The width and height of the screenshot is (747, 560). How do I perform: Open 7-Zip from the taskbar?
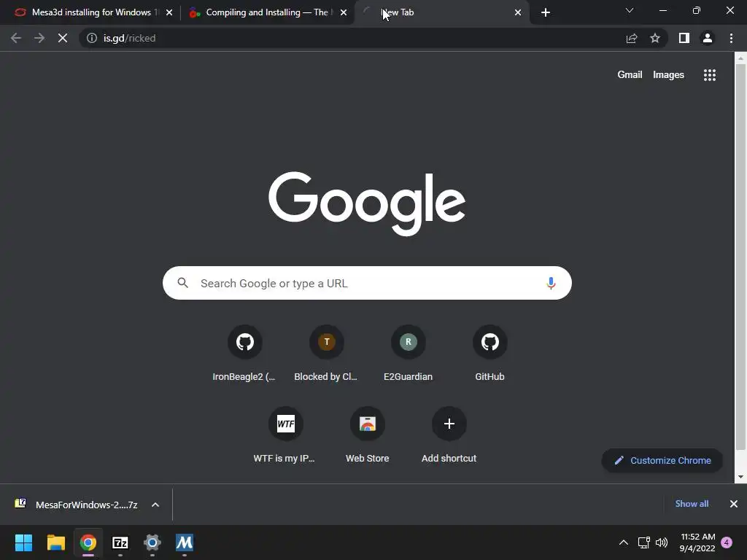pos(120,542)
